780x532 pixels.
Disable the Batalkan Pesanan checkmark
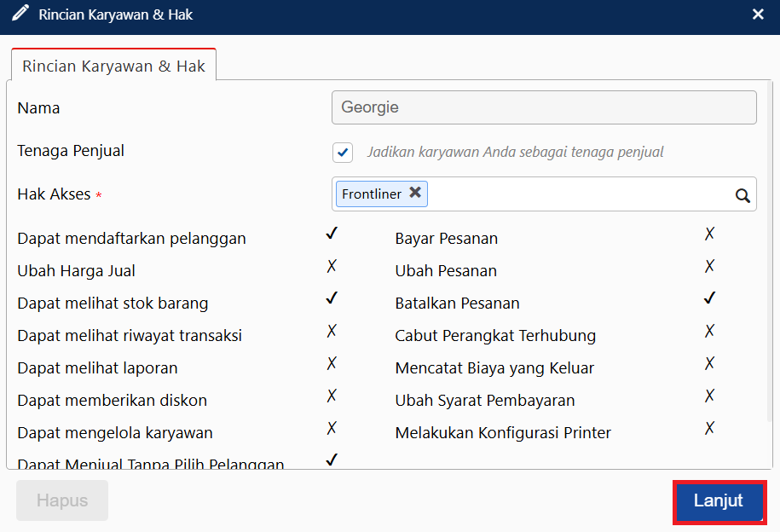[709, 298]
